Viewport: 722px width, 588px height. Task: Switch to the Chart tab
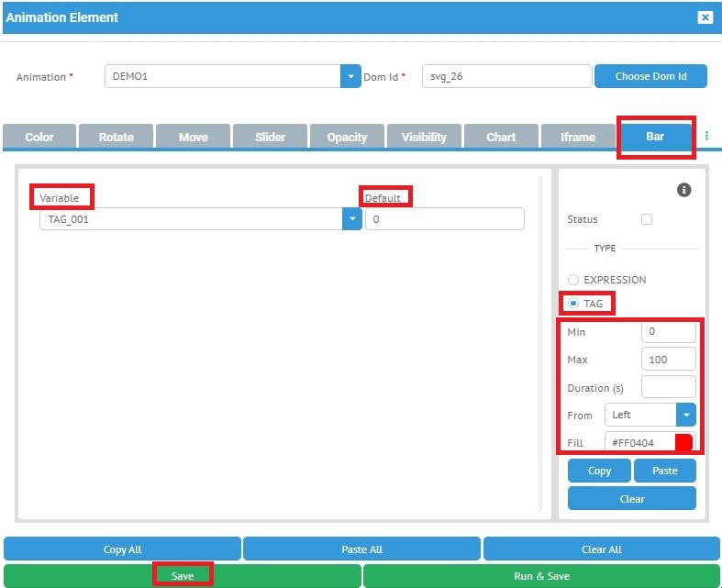click(501, 137)
